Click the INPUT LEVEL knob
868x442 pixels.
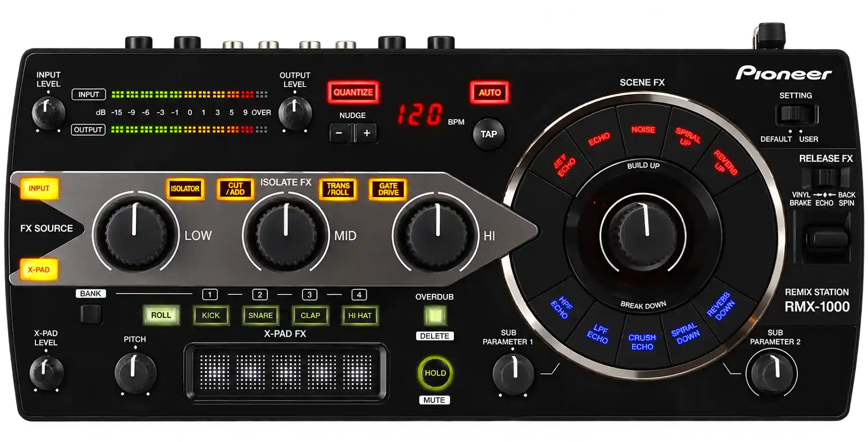pos(48,113)
